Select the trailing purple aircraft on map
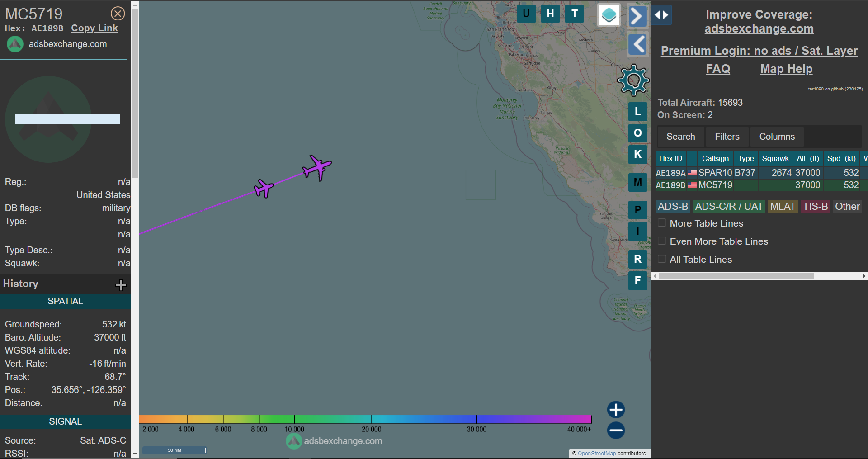This screenshot has width=868, height=459. click(x=264, y=188)
